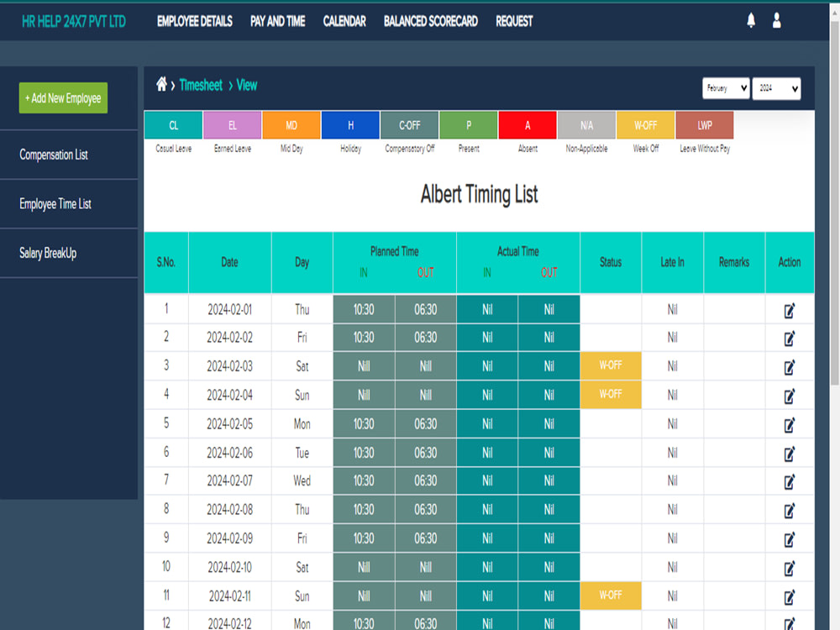
Task: Click the HR Help 24x7 Pvt Ltd logo
Action: [74, 22]
